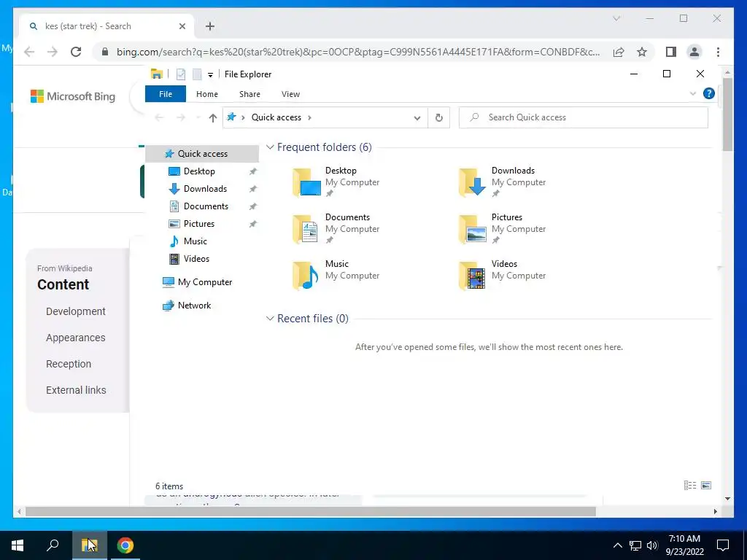The height and width of the screenshot is (560, 747).
Task: Select Downloads in navigation pane
Action: tap(205, 189)
